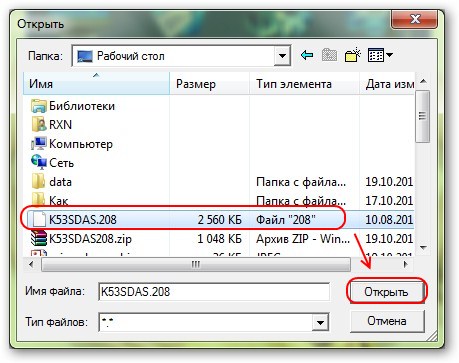Click the up-one-level folder icon
Viewport: 459px width, 363px height.
[x=329, y=55]
